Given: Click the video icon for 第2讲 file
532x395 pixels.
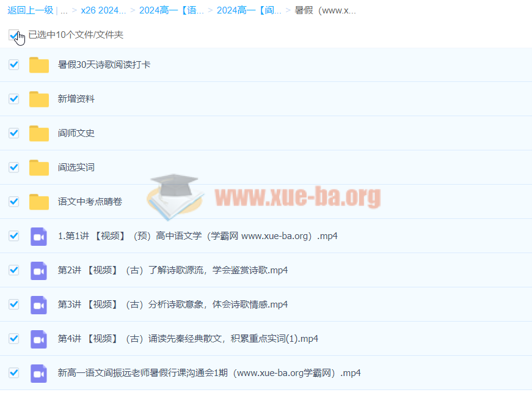Looking at the screenshot, I should click(x=39, y=270).
